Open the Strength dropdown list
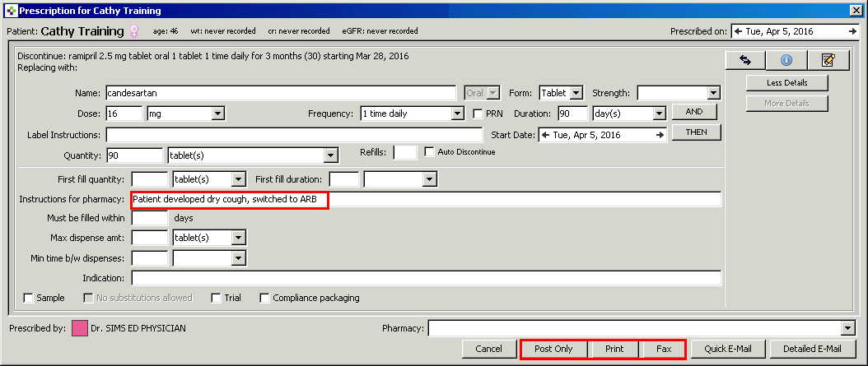Viewport: 868px width, 366px height. 713,94
